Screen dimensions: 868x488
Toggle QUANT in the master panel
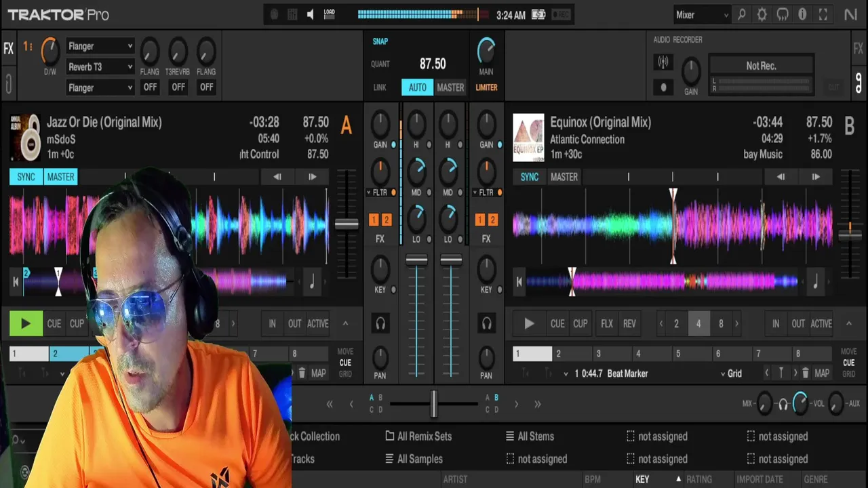pyautogui.click(x=380, y=64)
